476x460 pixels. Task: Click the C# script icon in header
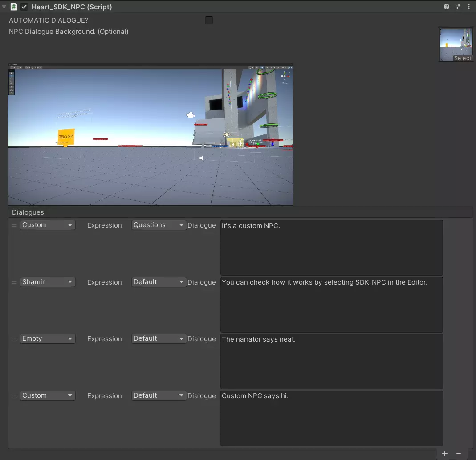click(x=14, y=7)
